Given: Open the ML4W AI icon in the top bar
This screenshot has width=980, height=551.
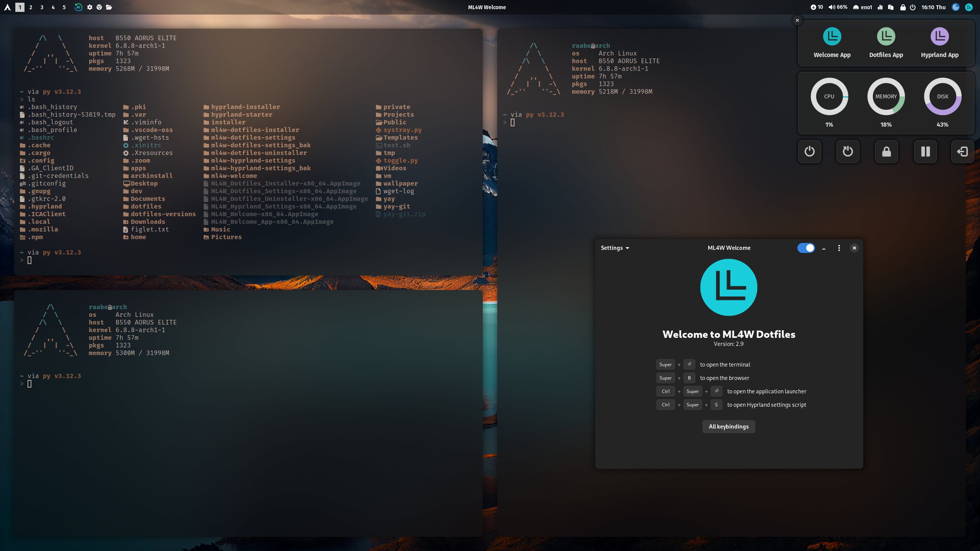Looking at the screenshot, I should click(x=79, y=7).
